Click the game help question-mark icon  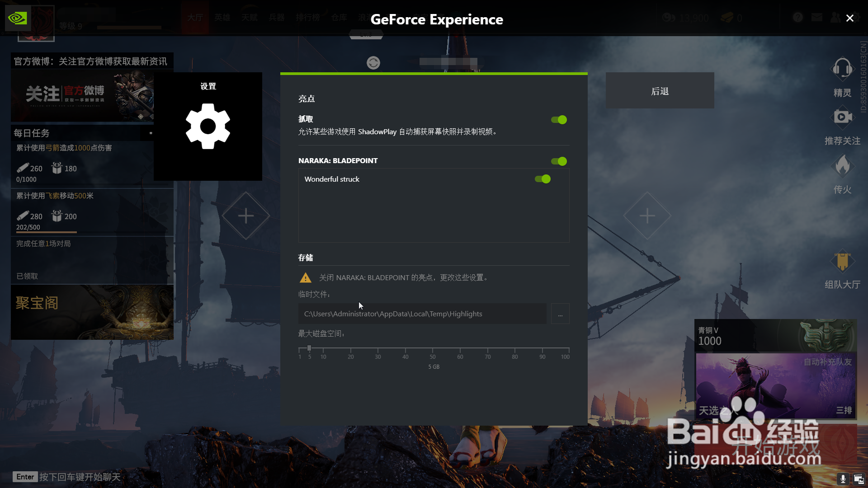798,17
